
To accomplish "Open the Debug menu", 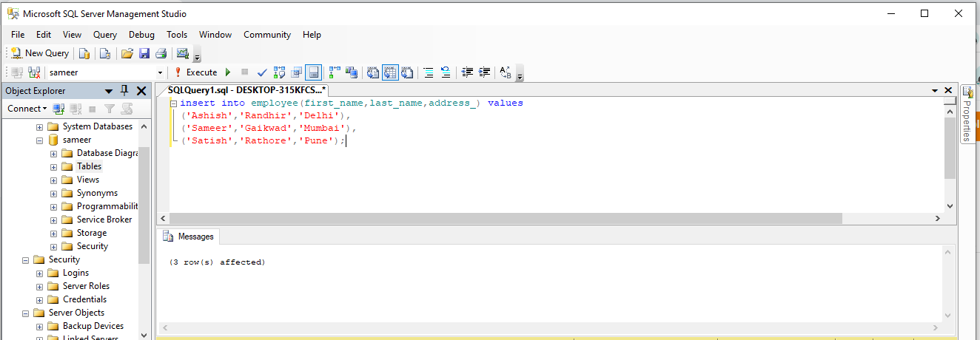I will 141,35.
